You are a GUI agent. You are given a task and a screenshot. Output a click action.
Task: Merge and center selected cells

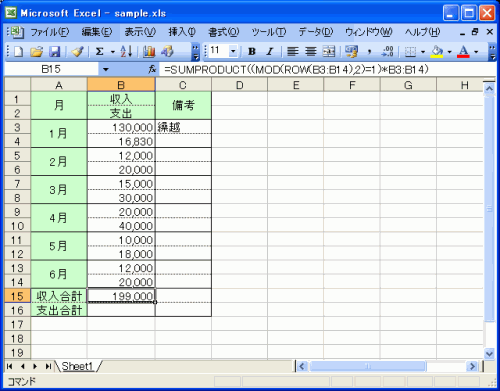tap(329, 52)
